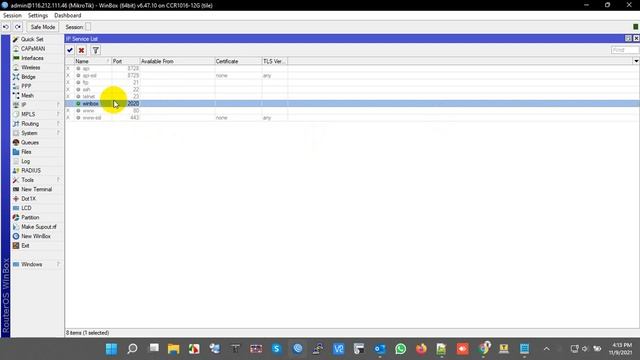Screen dimensions: 640x360
Task: Expand the Tools submenu
Action: coord(58,180)
